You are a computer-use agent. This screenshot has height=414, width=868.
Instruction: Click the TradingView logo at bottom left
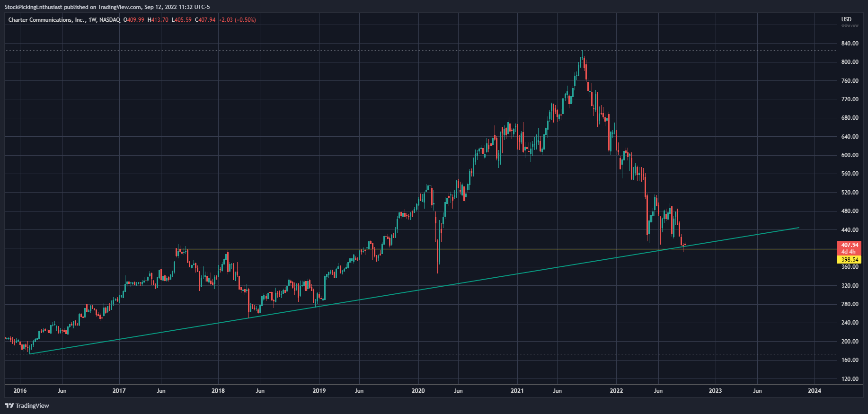(27, 405)
